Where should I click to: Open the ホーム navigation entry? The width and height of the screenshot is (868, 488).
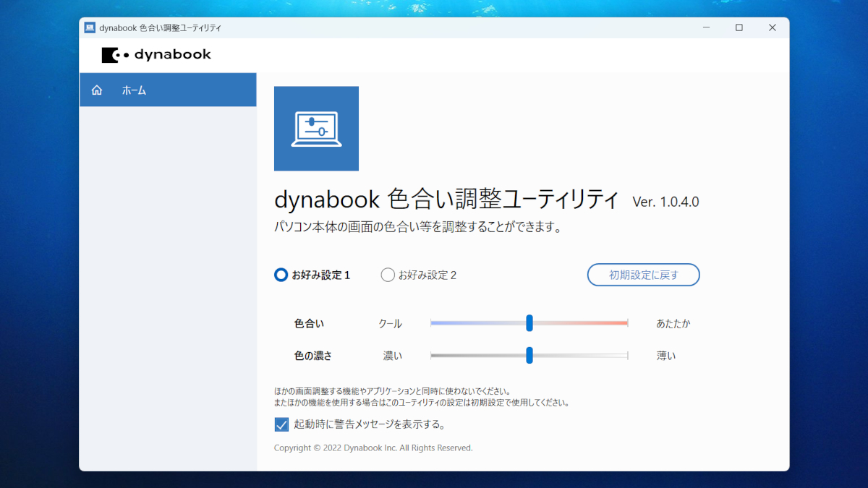134,90
